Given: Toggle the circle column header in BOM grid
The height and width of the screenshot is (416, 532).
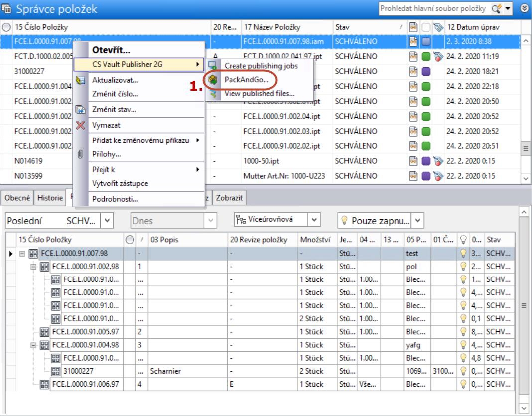Looking at the screenshot, I should [x=129, y=240].
